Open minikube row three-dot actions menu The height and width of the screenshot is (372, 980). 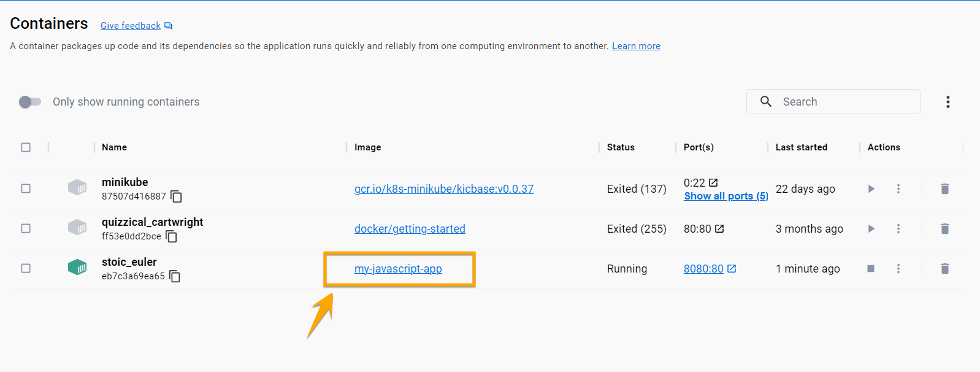tap(898, 189)
